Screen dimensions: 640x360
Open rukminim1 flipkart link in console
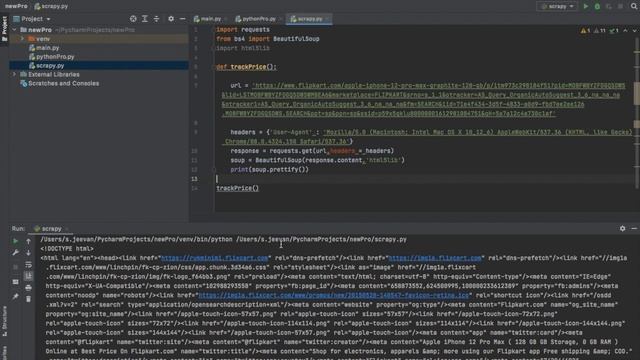[x=215, y=258]
